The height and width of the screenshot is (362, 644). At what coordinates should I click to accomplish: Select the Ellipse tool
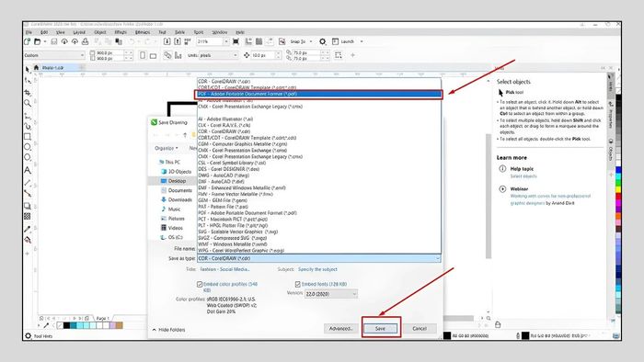(28, 147)
